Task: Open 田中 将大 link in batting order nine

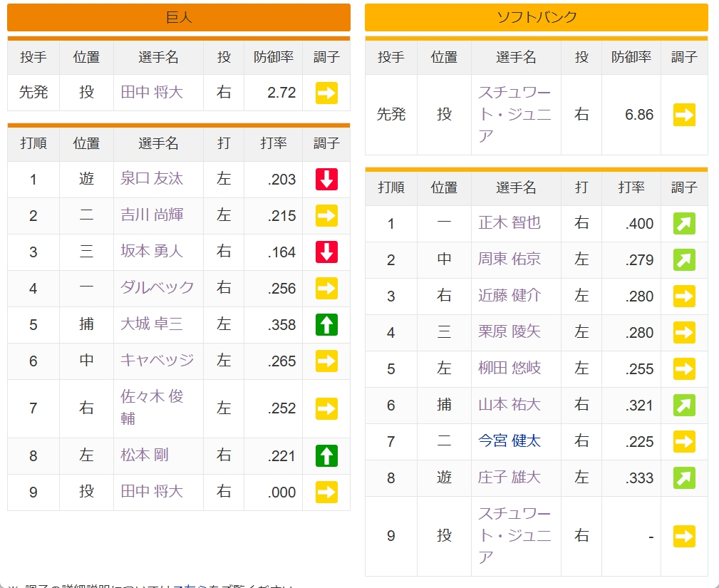Action: [152, 491]
